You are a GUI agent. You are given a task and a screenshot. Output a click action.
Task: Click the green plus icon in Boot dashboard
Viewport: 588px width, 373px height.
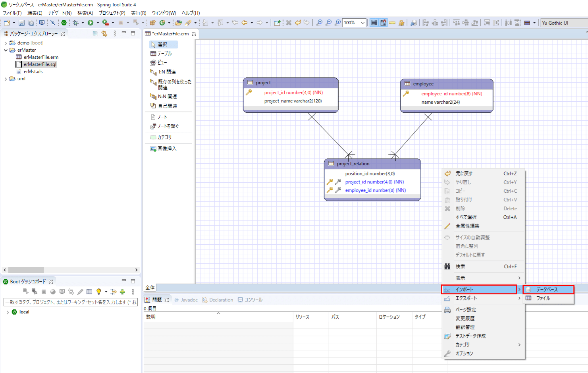click(x=122, y=292)
